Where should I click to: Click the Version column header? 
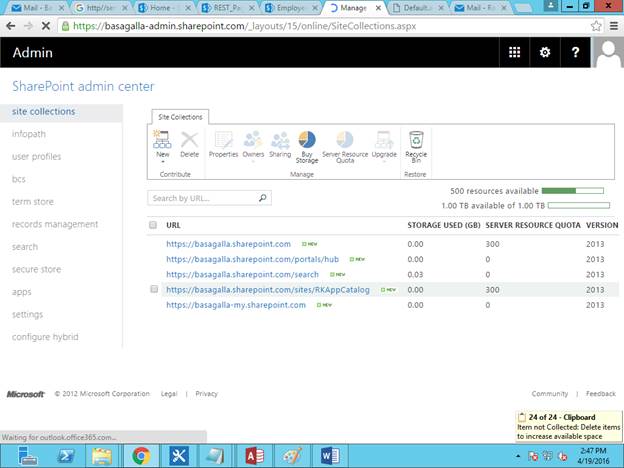click(x=602, y=225)
